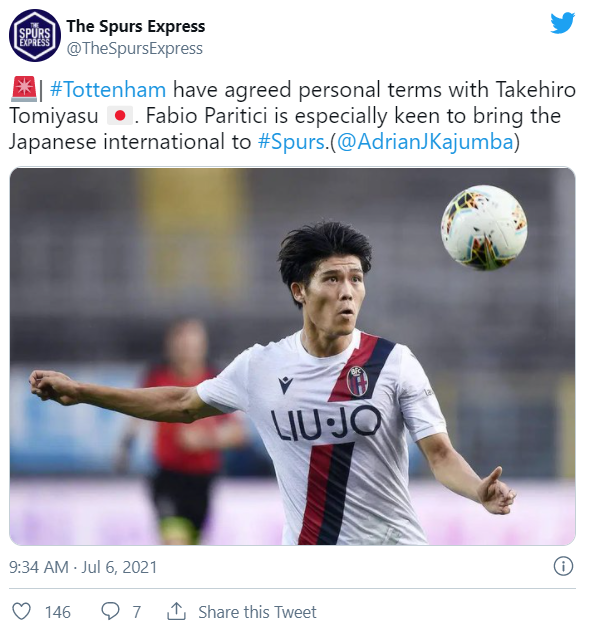Open replies via speech bubble icon

pos(110,611)
